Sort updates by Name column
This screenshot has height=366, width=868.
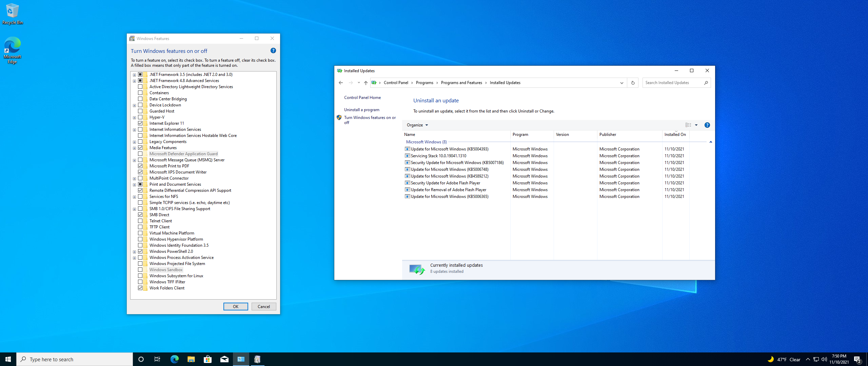tap(456, 135)
